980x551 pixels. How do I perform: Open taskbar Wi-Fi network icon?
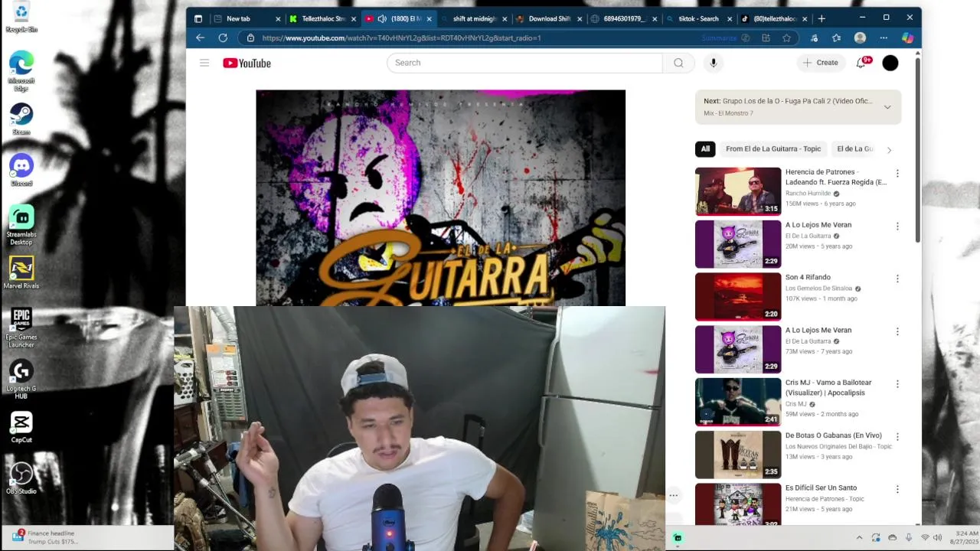click(x=925, y=538)
